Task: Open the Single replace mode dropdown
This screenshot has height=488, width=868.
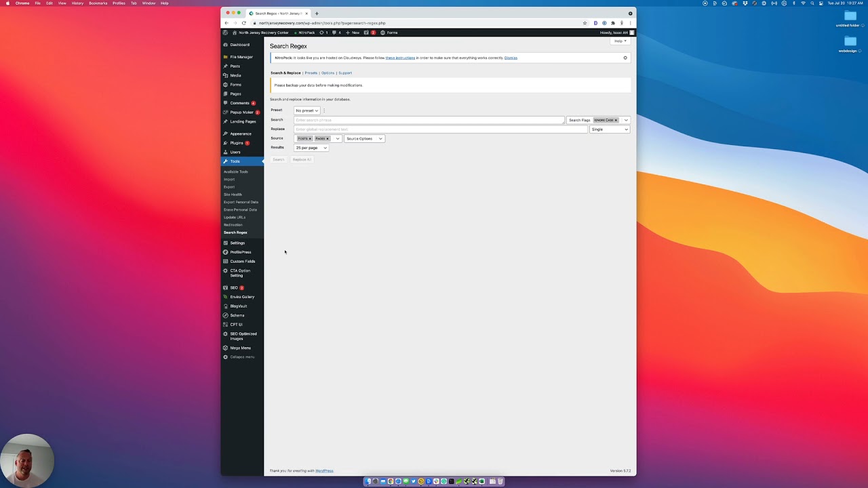Action: (x=610, y=129)
